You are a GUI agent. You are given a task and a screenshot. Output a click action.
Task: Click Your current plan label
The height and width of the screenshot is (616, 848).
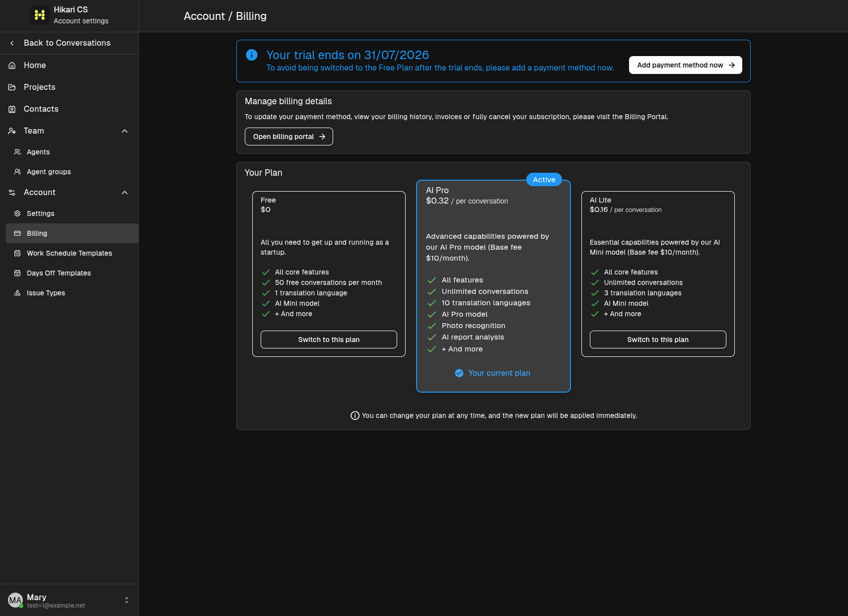pos(499,373)
